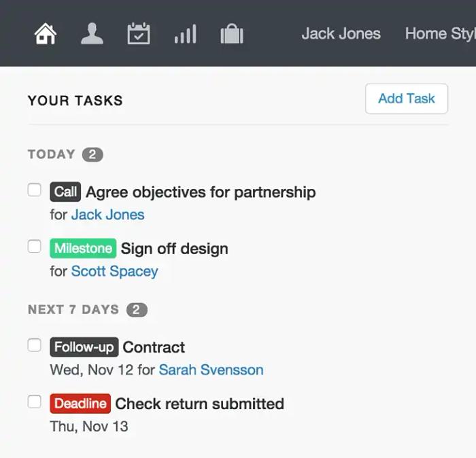Click the Add Task button
The height and width of the screenshot is (458, 476).
coord(406,99)
